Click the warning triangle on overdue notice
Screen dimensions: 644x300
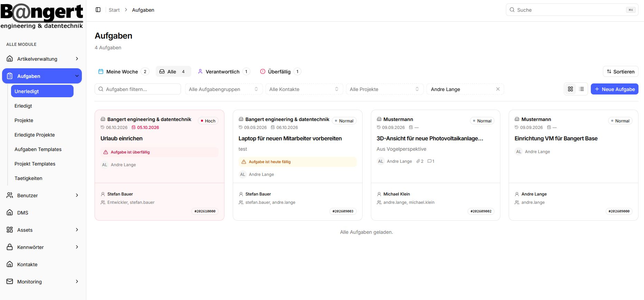click(106, 152)
